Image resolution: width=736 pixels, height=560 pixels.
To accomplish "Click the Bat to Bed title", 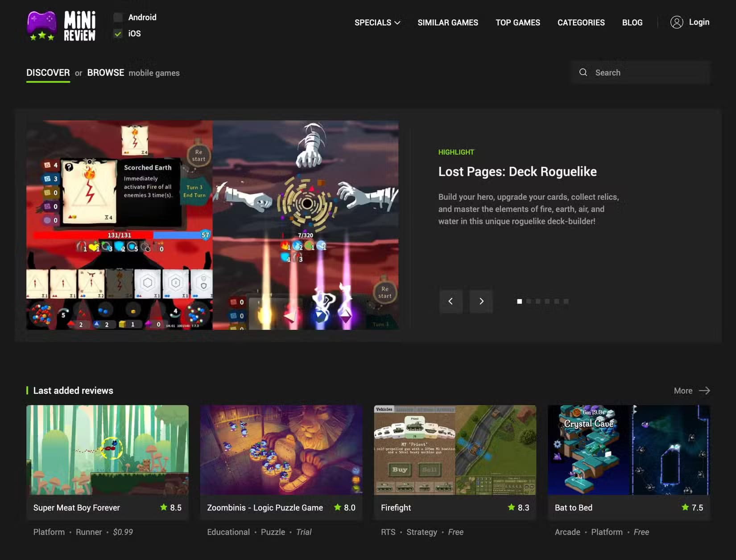I will pyautogui.click(x=574, y=508).
